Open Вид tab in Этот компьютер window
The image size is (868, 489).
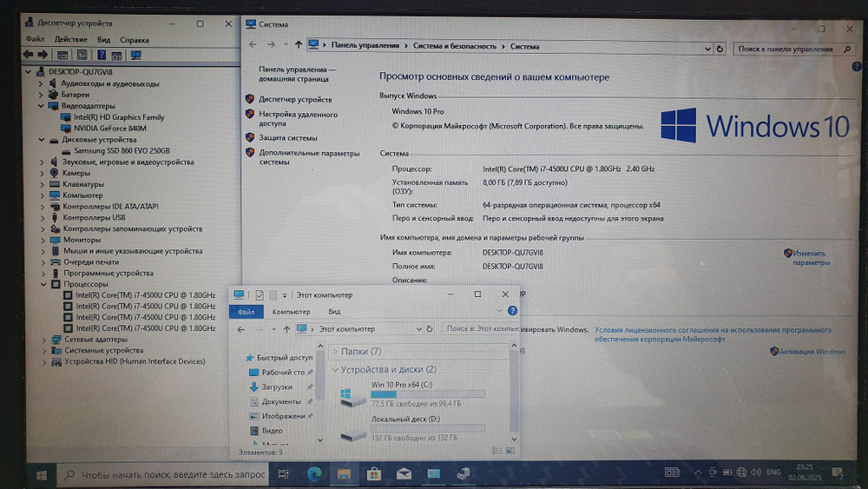(x=334, y=312)
